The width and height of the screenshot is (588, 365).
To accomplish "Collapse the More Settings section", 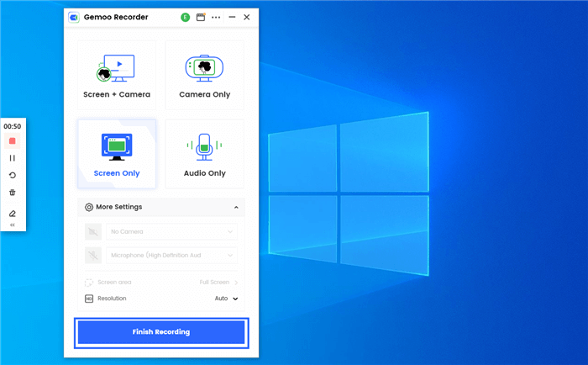I will click(x=236, y=207).
